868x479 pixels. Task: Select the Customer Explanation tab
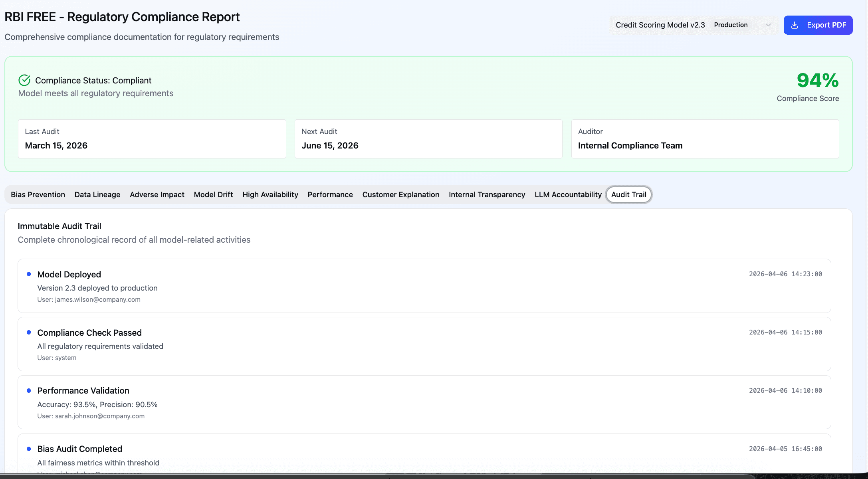tap(401, 194)
